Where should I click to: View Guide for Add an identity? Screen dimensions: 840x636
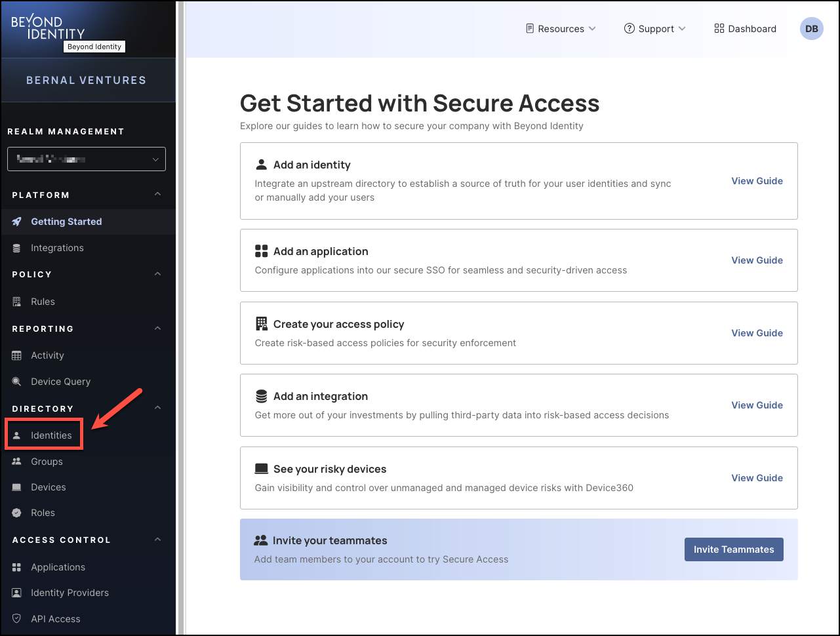tap(757, 181)
